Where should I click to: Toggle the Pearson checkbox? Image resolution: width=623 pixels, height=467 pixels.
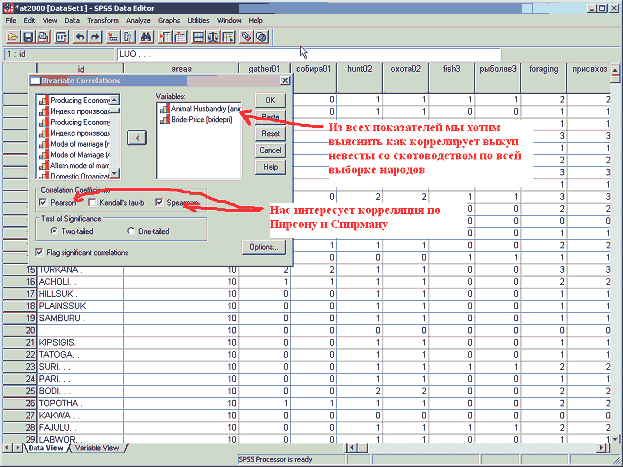(x=42, y=203)
